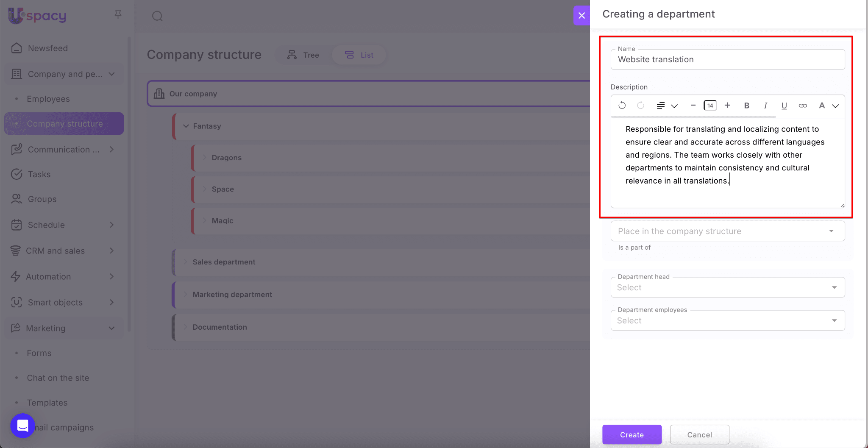Screen dimensions: 868x448
Task: Toggle bold formatting in description editor
Action: (x=746, y=106)
